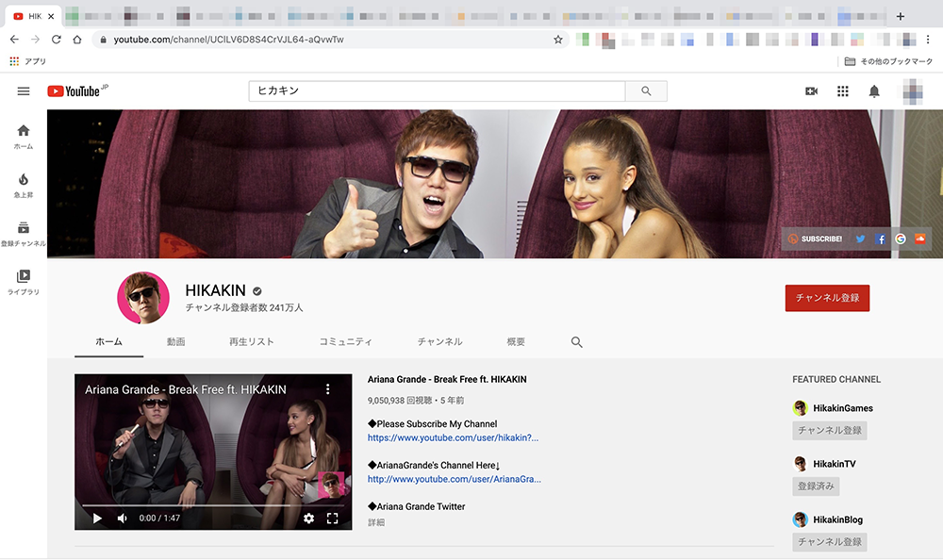Go to Home in the sidebar
This screenshot has height=560, width=943.
24,137
